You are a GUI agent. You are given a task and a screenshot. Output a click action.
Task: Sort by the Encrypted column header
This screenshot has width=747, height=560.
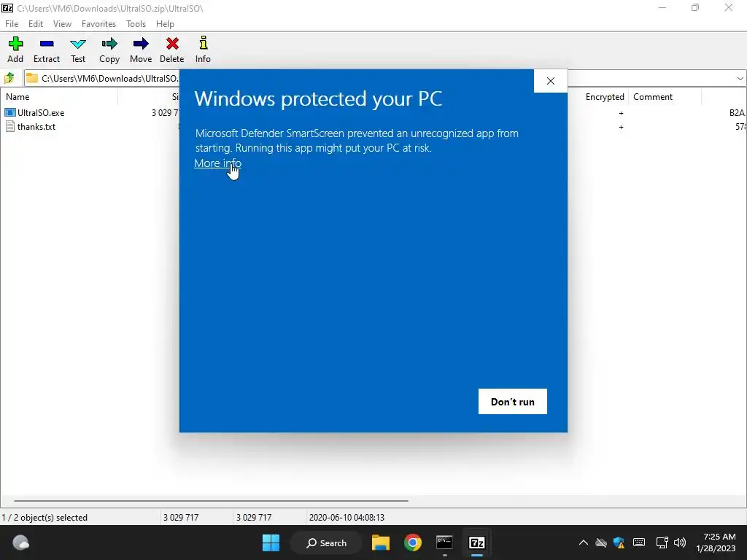coord(605,97)
